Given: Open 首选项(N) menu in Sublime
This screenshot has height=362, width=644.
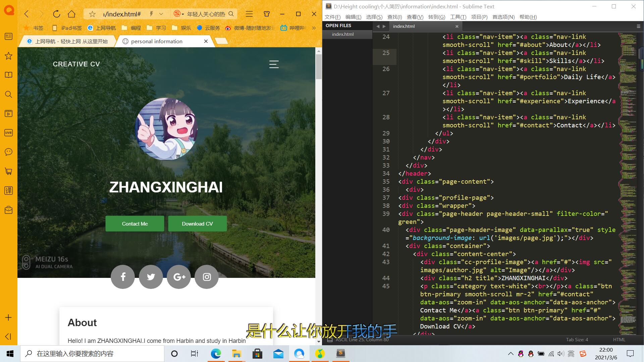Looking at the screenshot, I should coord(503,17).
